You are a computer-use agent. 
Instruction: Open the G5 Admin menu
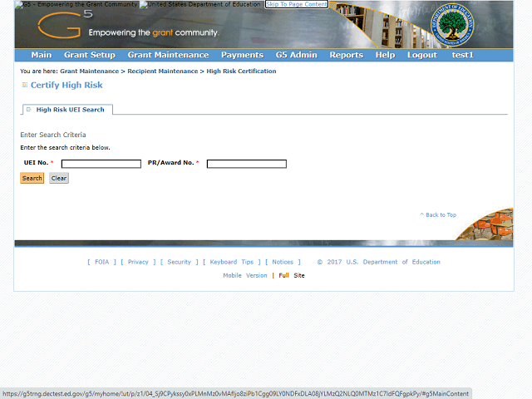(296, 55)
